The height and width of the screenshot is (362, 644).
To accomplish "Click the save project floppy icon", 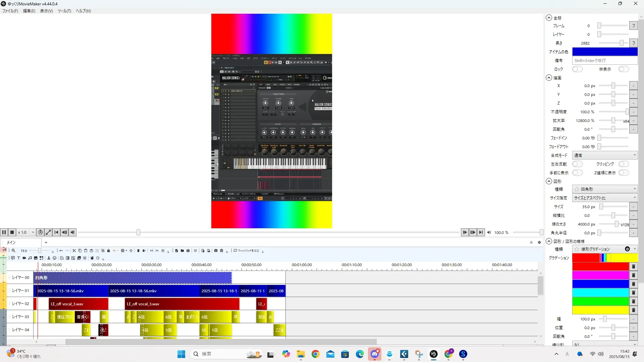I will click(x=188, y=251).
